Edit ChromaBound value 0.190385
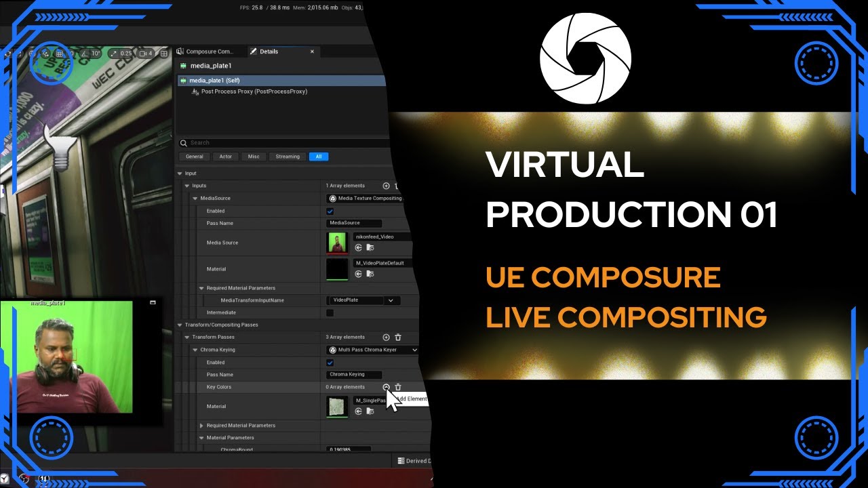868x488 pixels. (349, 450)
